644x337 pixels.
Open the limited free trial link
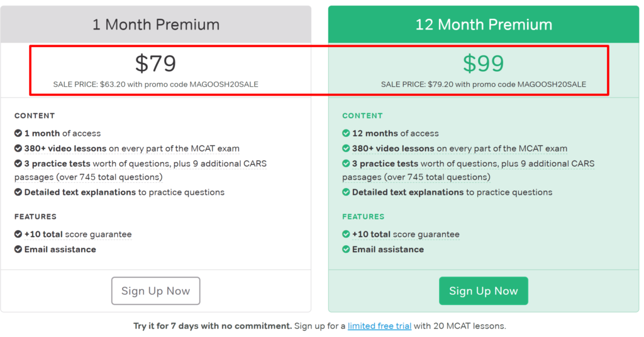[379, 326]
